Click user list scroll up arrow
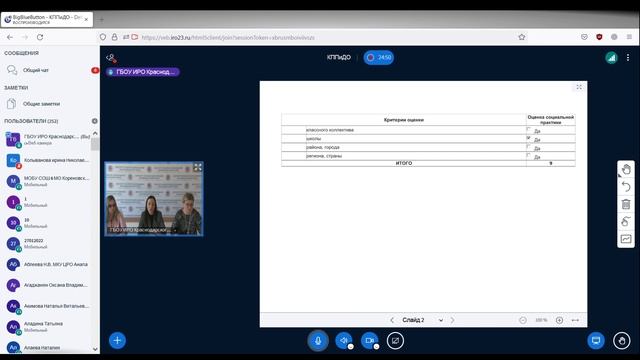 click(95, 133)
